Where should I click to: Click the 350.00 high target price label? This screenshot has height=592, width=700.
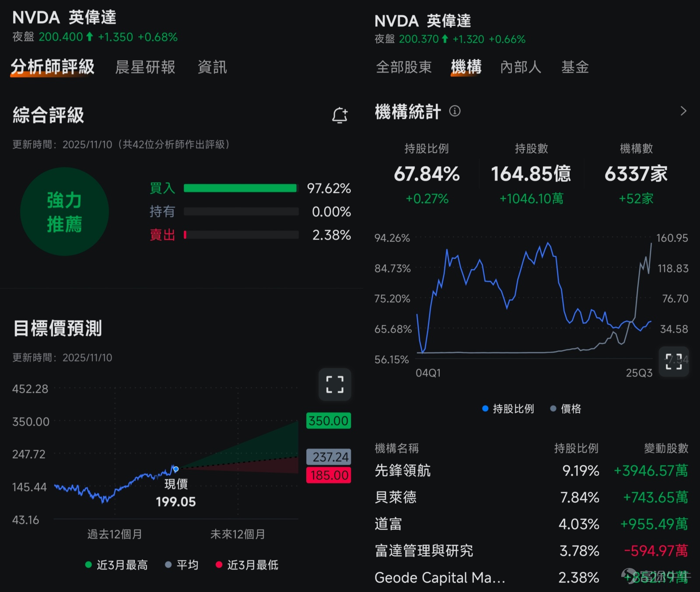pyautogui.click(x=329, y=421)
